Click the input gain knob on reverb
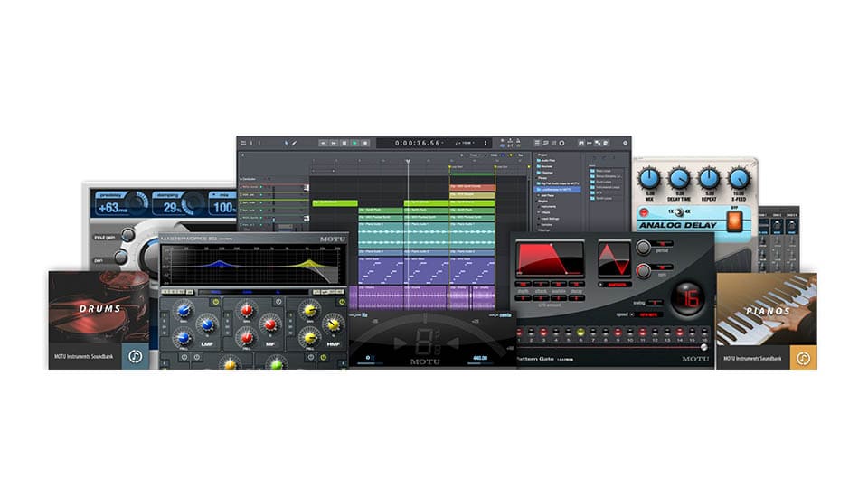 pos(128,236)
